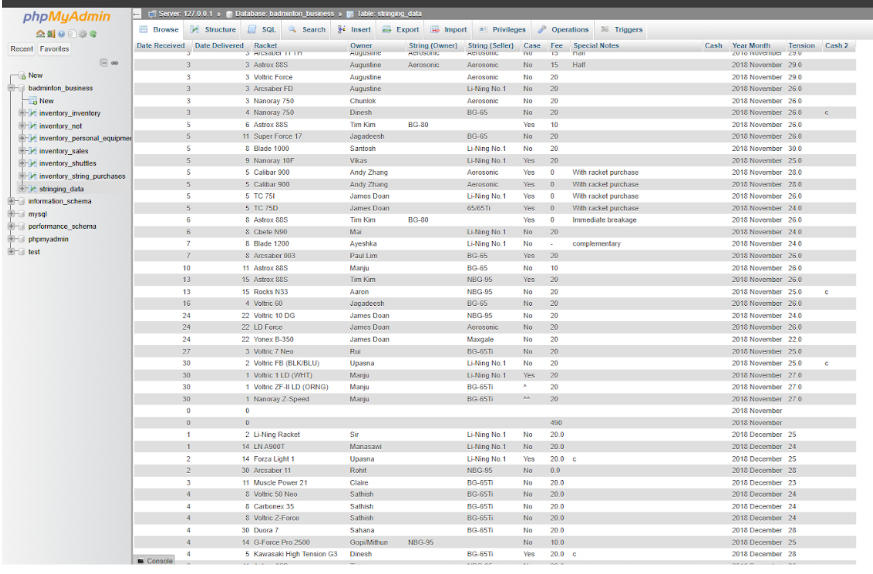Open the MySQL documentation page icon
This screenshot has height=574, width=873.
pyautogui.click(x=72, y=34)
